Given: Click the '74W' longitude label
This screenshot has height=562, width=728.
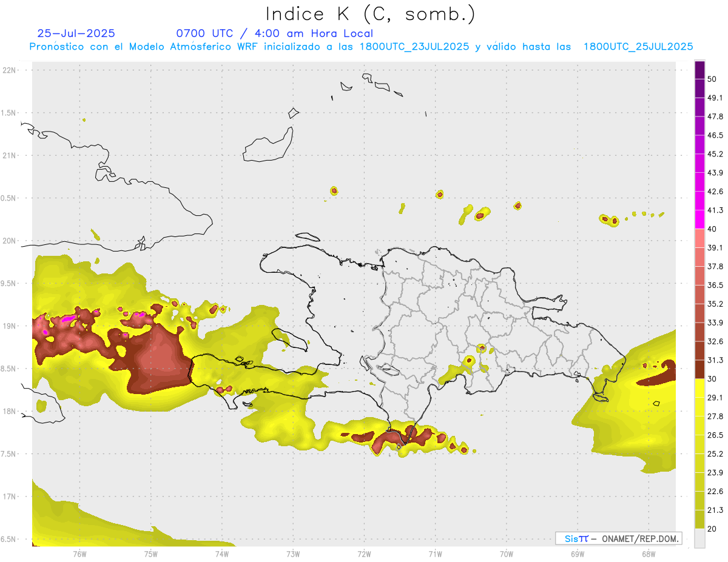Looking at the screenshot, I should point(221,554).
